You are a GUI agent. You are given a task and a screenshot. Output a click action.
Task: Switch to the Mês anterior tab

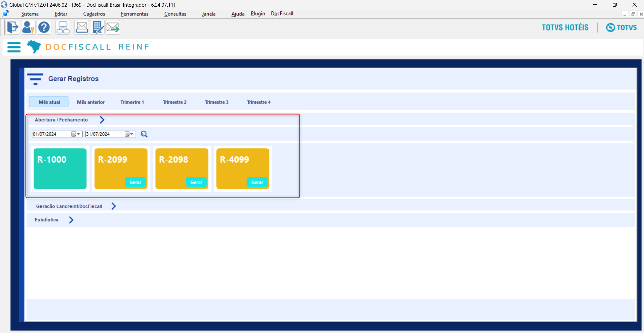pos(91,102)
